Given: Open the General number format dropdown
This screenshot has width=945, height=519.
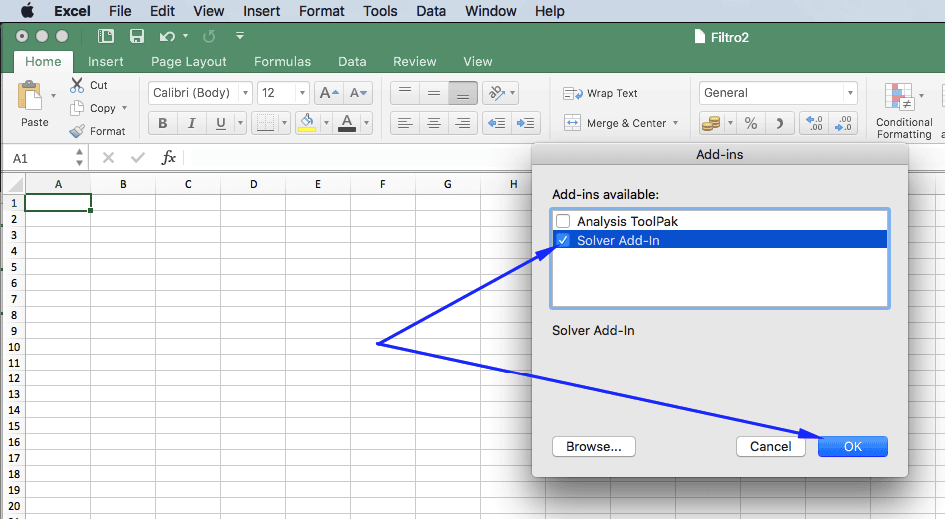Looking at the screenshot, I should pos(850,93).
